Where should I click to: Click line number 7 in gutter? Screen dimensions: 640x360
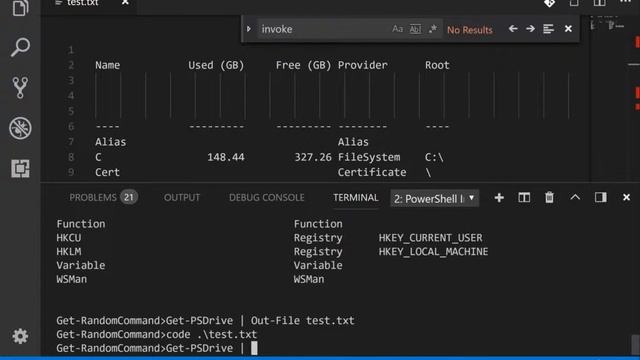(71, 142)
